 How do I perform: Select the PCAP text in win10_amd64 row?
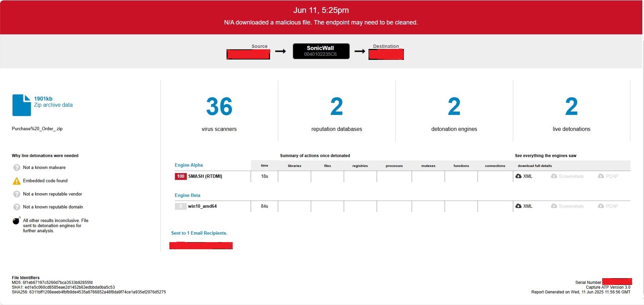coord(612,206)
